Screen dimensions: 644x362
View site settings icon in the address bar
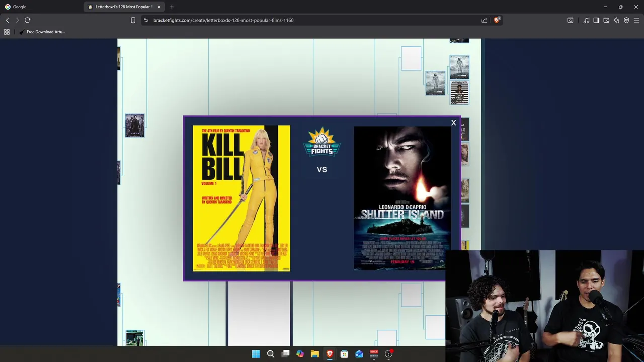point(146,20)
